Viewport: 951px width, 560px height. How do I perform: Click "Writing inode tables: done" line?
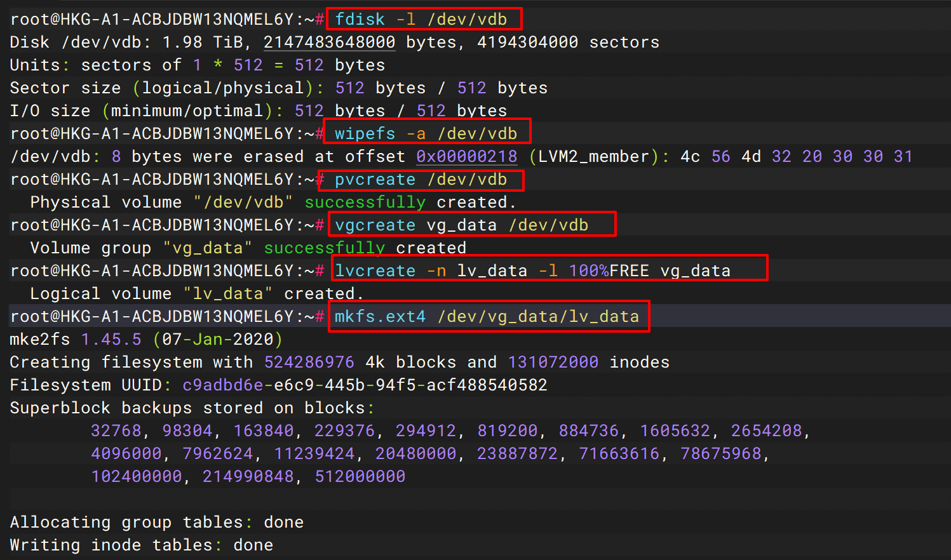pyautogui.click(x=141, y=545)
